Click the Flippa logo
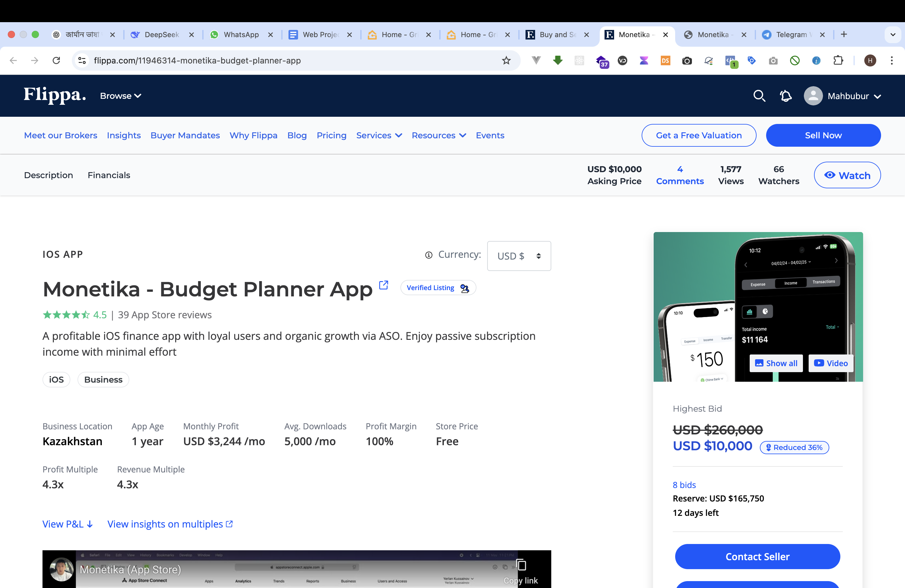Image resolution: width=905 pixels, height=588 pixels. pyautogui.click(x=55, y=95)
